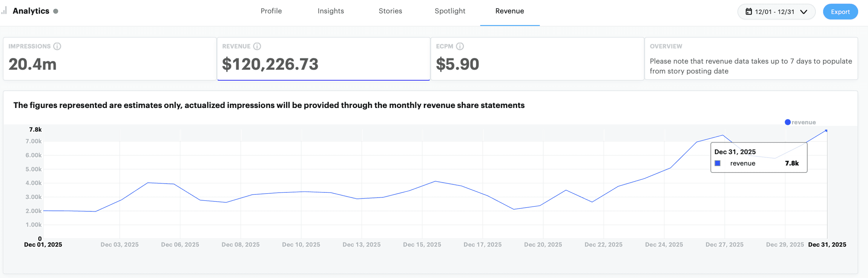Click the eCPM info icon
Screen dimensions: 868x278
460,46
